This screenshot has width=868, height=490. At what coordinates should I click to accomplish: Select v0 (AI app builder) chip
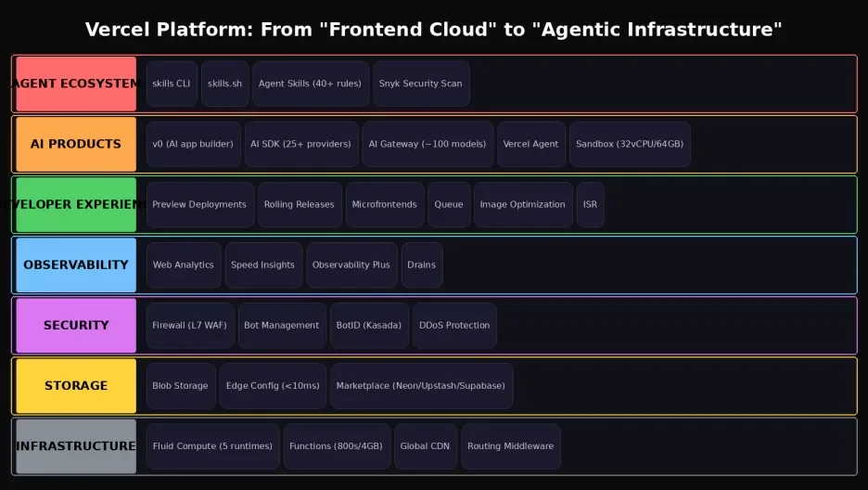click(193, 144)
